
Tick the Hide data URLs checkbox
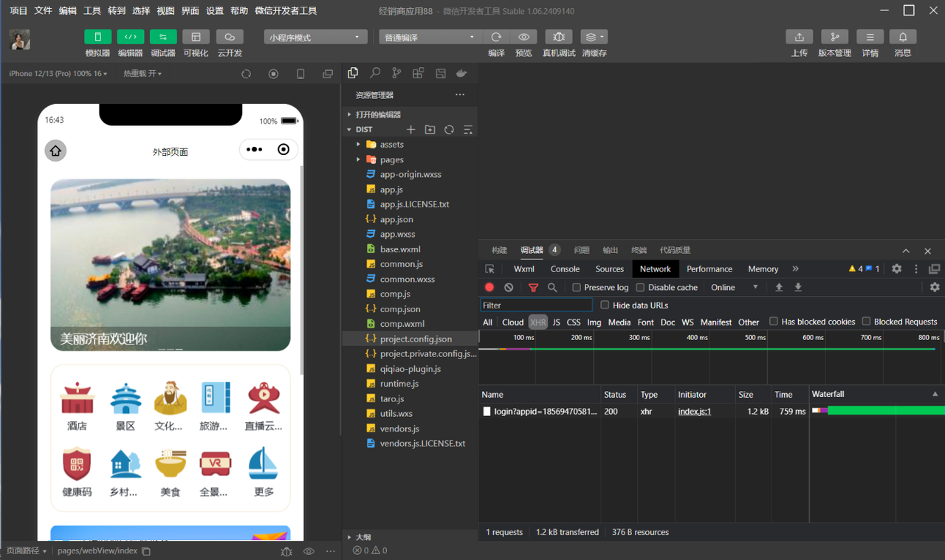point(605,305)
